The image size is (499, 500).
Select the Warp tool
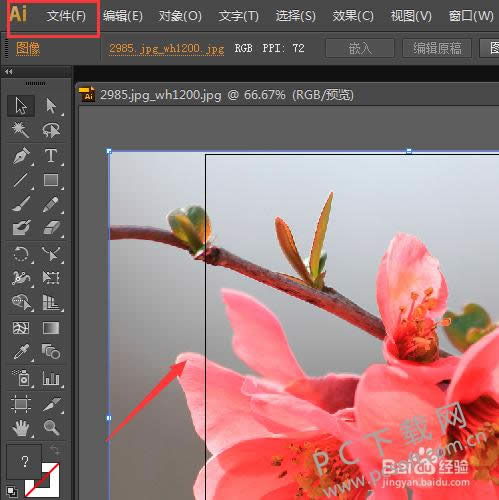click(x=21, y=278)
